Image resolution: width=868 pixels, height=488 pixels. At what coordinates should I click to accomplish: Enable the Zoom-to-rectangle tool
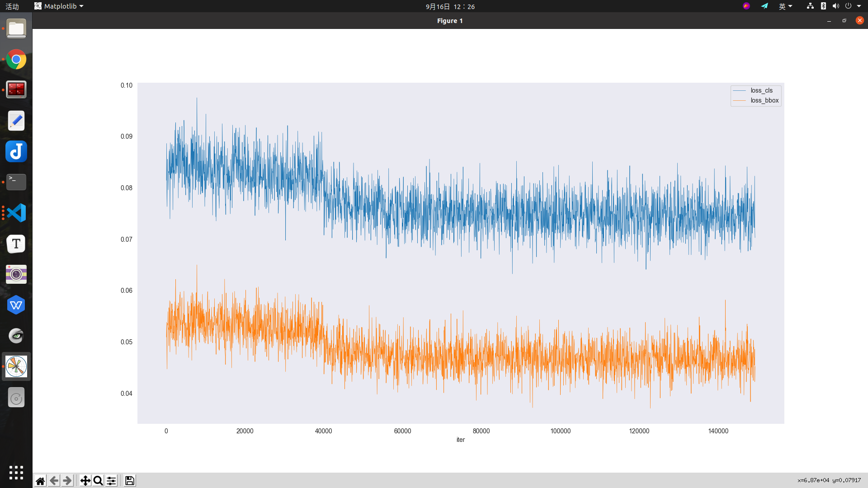coord(98,480)
